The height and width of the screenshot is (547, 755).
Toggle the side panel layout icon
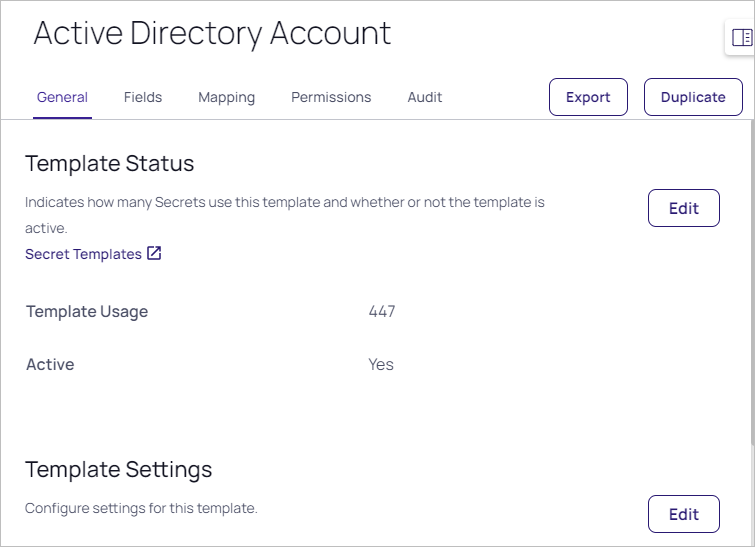(x=741, y=38)
